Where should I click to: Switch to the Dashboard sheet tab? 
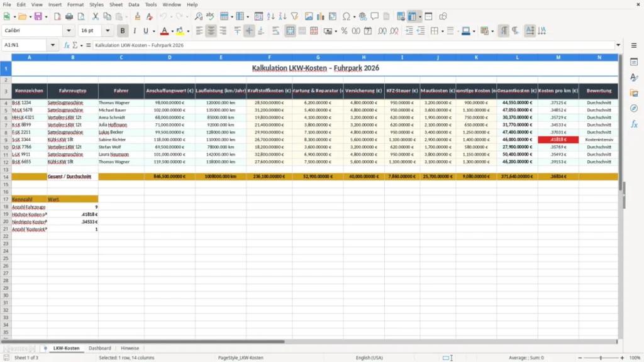[x=100, y=348]
